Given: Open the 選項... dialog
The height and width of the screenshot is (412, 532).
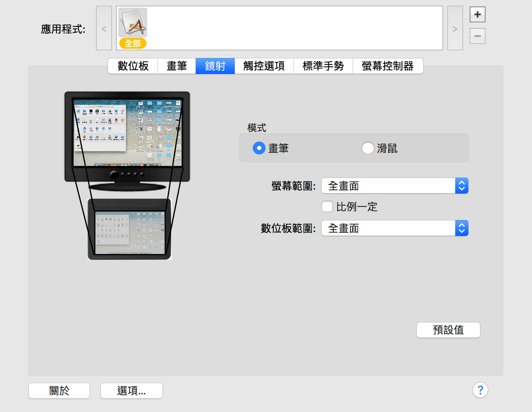Looking at the screenshot, I should pos(132,391).
